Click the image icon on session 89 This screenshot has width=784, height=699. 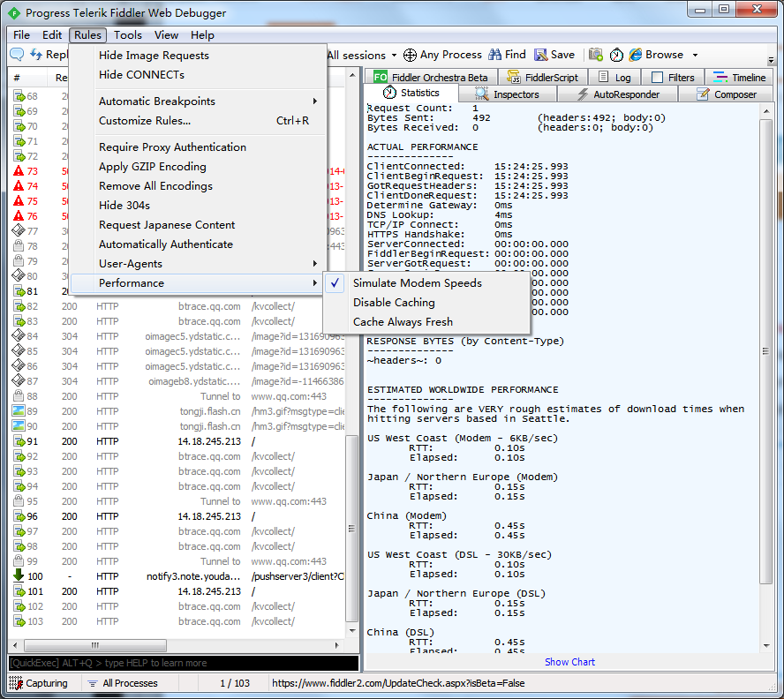19,410
